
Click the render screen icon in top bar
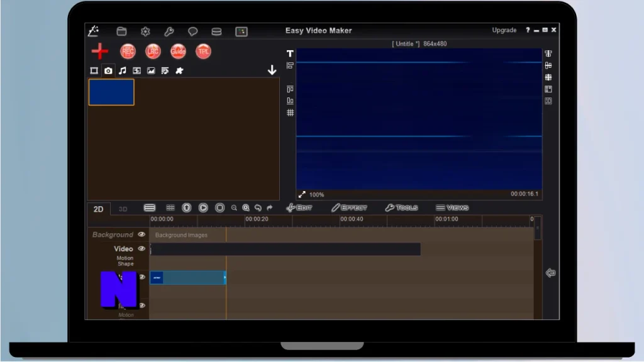coord(241,31)
